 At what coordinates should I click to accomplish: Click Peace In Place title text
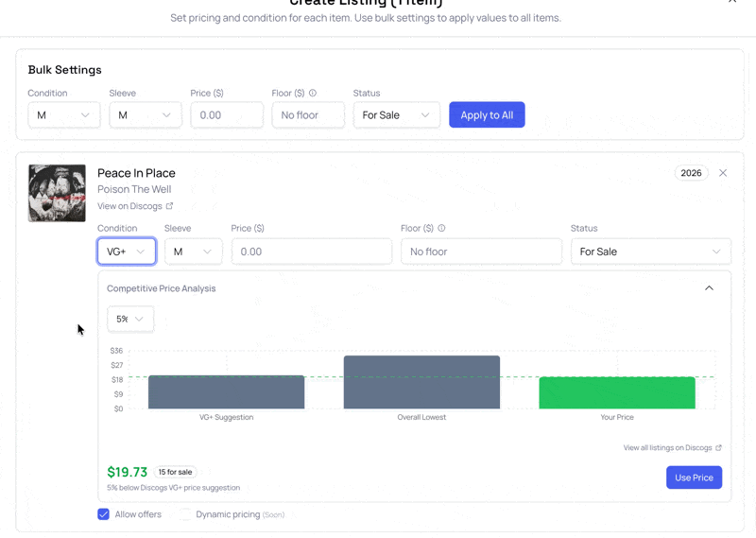[x=136, y=173]
